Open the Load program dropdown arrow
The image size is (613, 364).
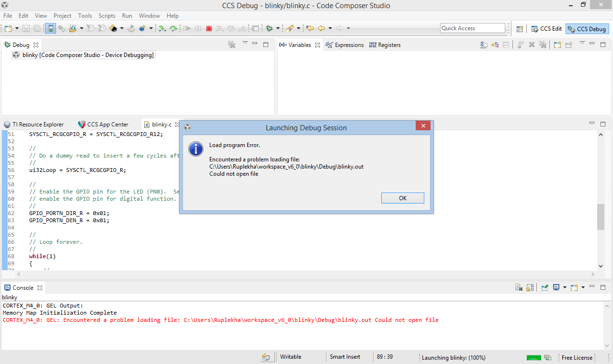(81, 29)
